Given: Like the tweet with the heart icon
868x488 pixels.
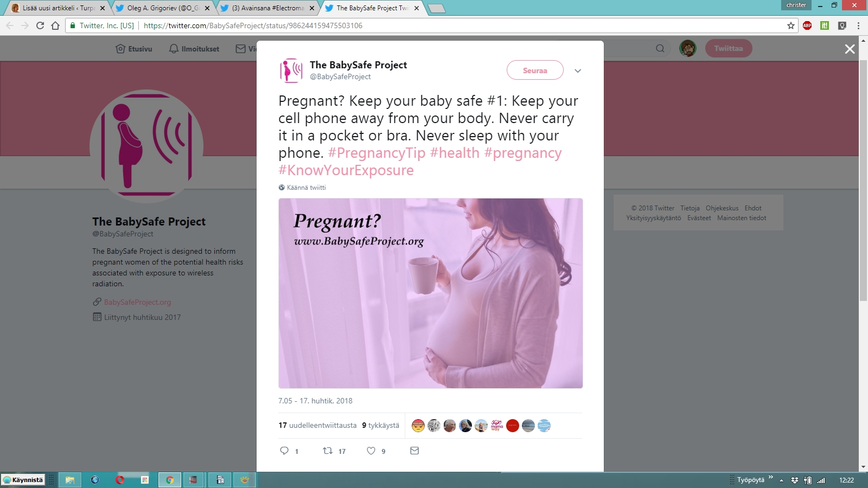Looking at the screenshot, I should [371, 451].
